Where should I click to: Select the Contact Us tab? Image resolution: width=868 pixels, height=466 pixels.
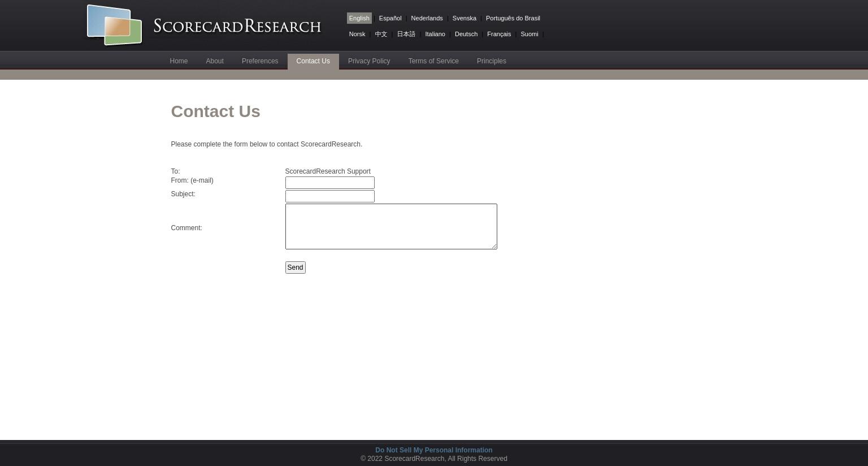coord(313,61)
